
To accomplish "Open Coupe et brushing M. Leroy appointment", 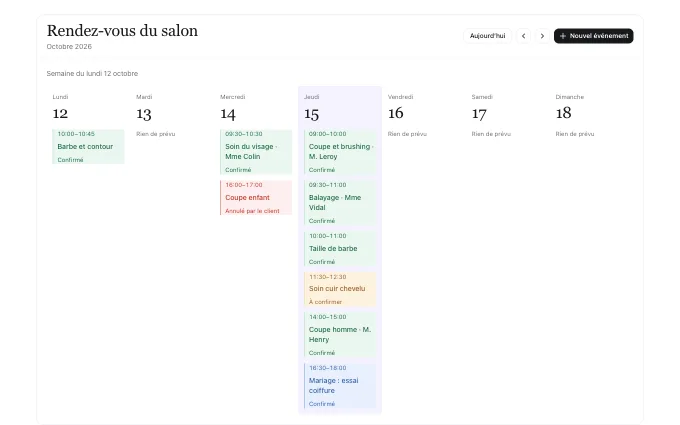I will (340, 152).
